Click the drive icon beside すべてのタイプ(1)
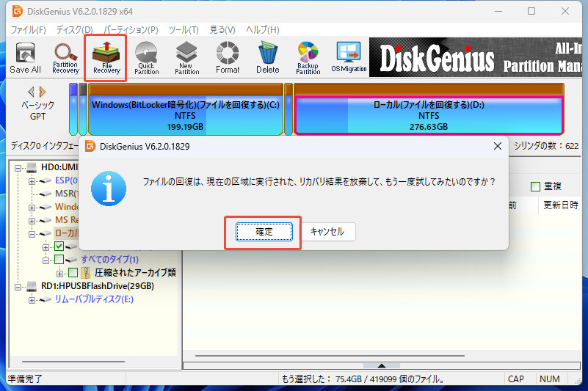588x391 pixels. (71, 260)
